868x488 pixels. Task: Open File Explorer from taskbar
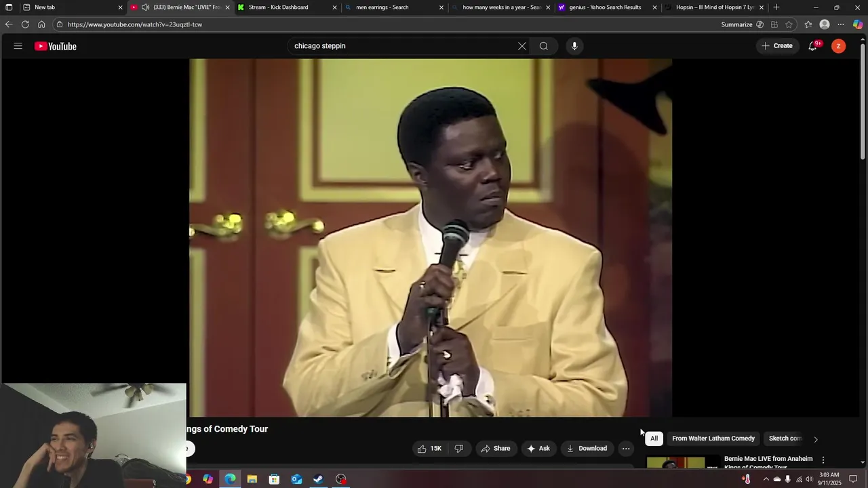pos(252,479)
